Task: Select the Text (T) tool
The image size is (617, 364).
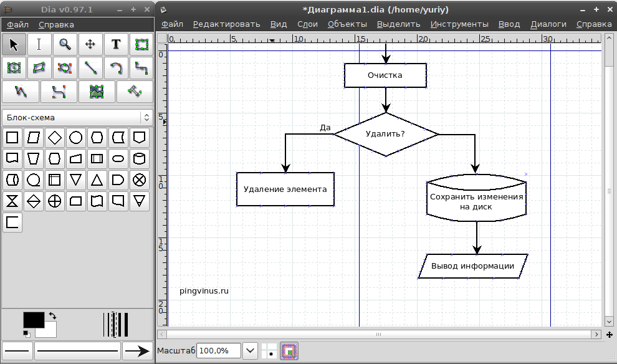Action: (116, 44)
